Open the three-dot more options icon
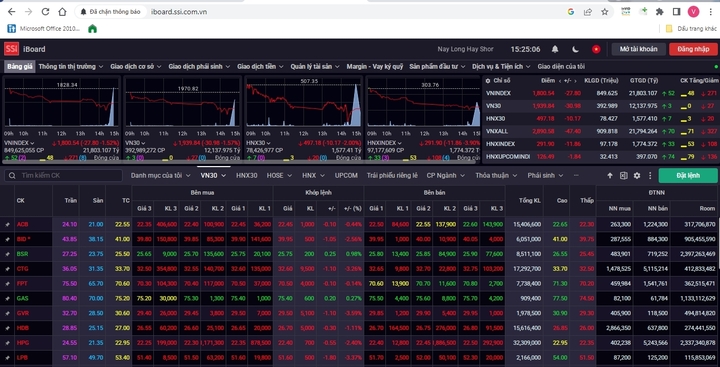The image size is (720, 367). (x=650, y=175)
